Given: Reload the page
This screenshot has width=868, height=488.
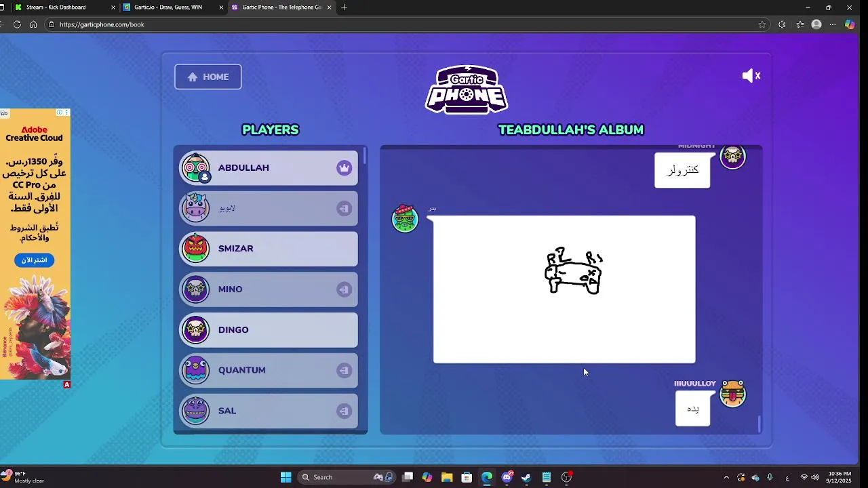Looking at the screenshot, I should pos(17,24).
